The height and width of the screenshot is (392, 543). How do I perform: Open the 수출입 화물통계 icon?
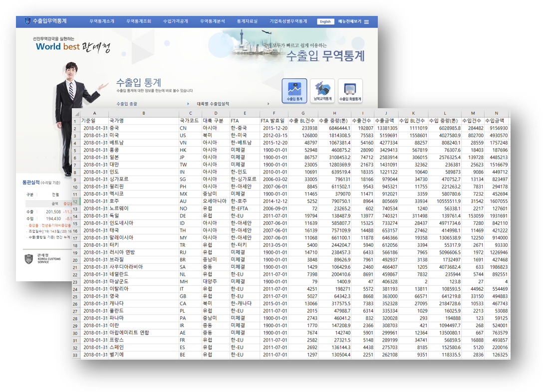click(350, 91)
